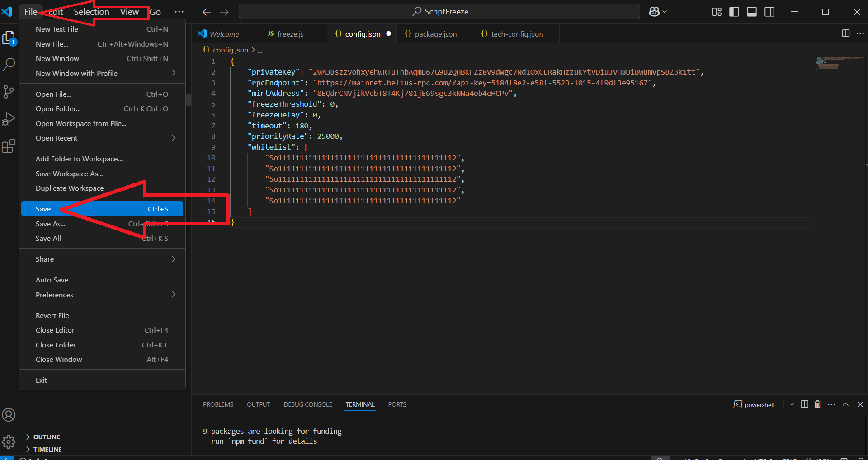The width and height of the screenshot is (868, 460).
Task: Expand the TIMELINE section
Action: pos(107,450)
